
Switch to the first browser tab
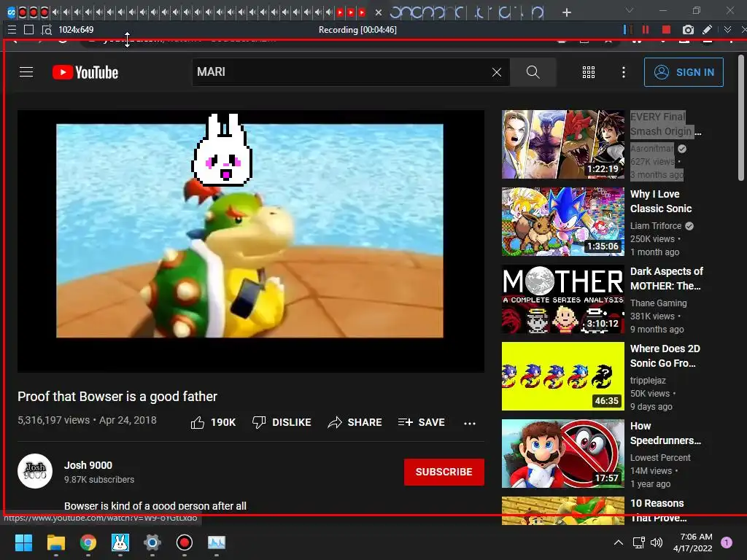12,12
